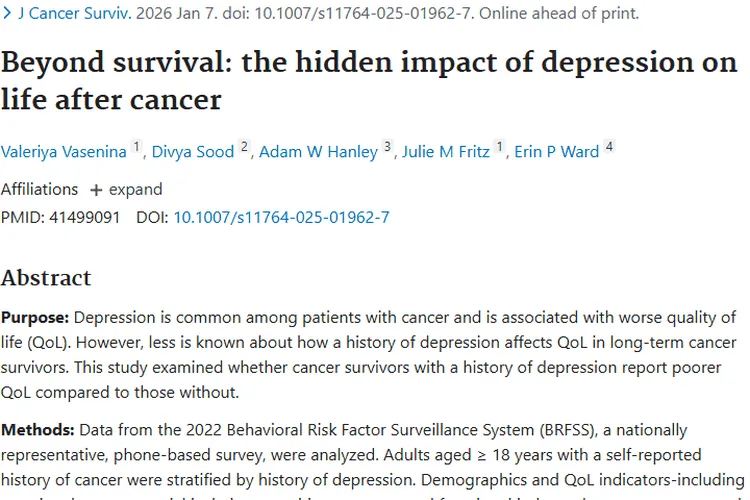750x500 pixels.
Task: Open author Valeriya Vasenina's link
Action: (64, 152)
